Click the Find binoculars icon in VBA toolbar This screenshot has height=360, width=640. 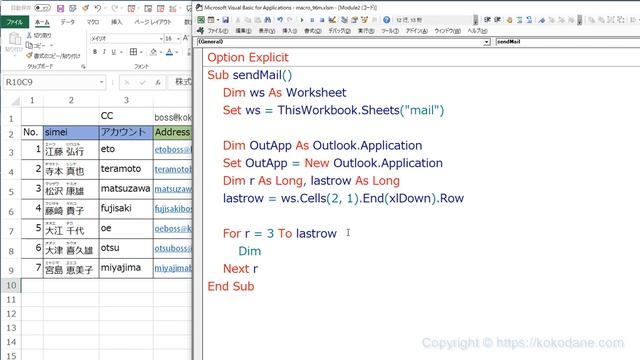[x=268, y=20]
